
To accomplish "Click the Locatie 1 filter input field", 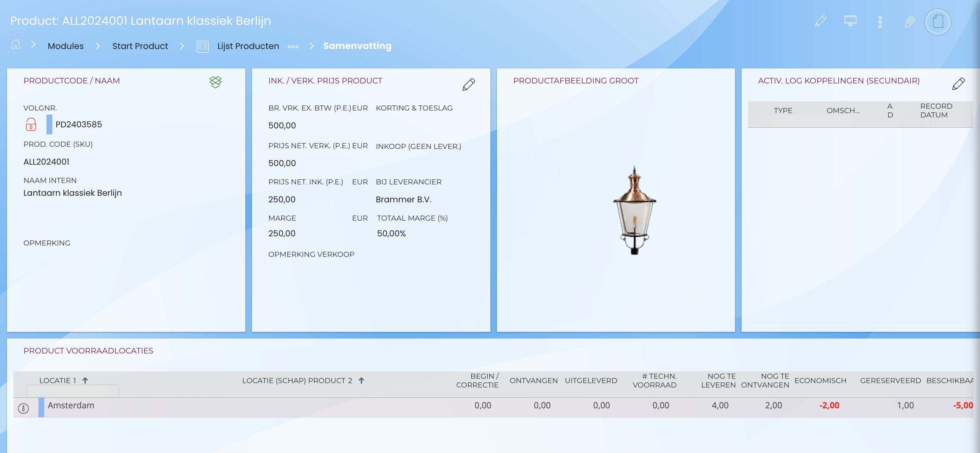I will (x=73, y=391).
